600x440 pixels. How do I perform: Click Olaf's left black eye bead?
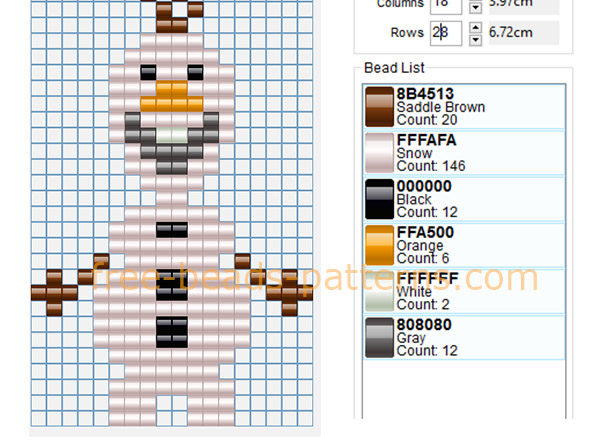(x=148, y=73)
